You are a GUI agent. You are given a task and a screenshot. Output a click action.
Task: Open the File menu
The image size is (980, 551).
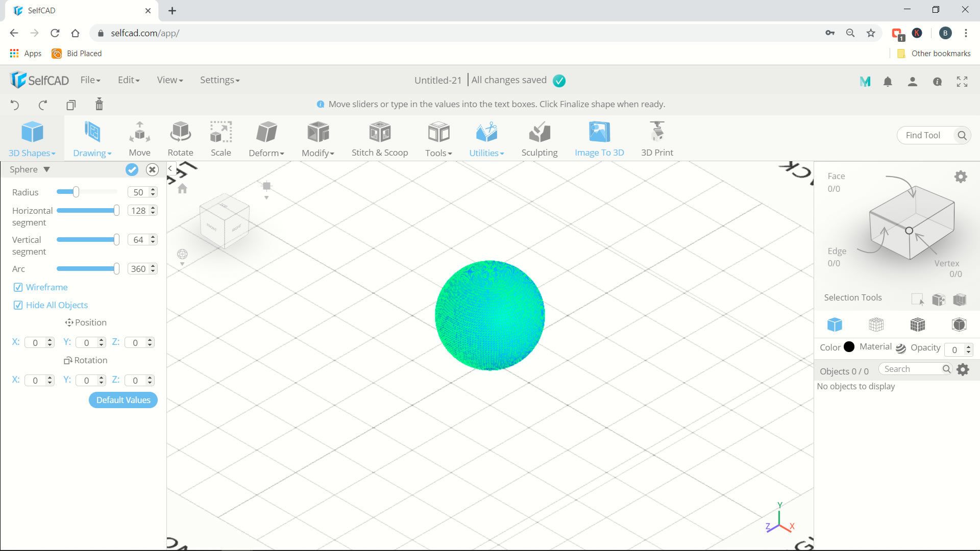[x=90, y=80]
